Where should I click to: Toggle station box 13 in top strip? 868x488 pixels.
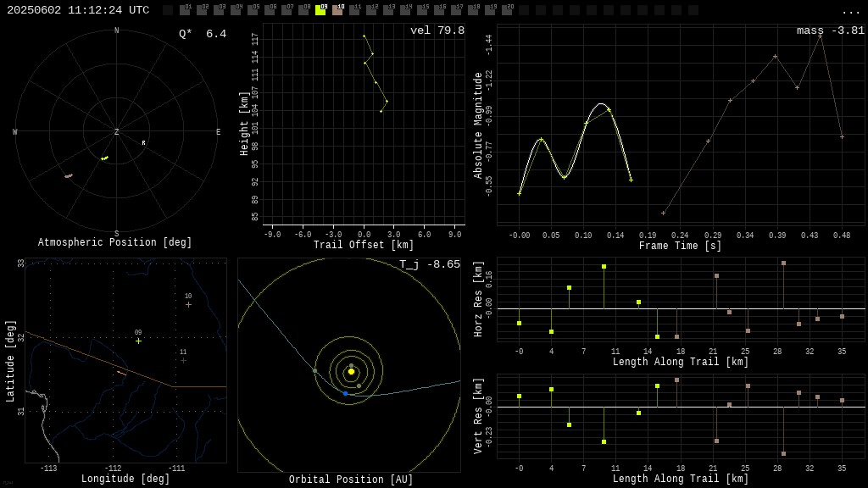pos(387,10)
